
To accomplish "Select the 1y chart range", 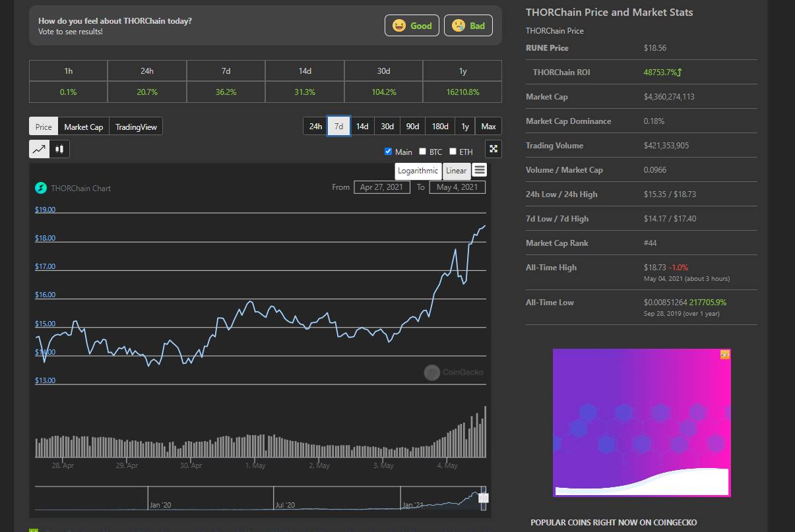I will (x=465, y=126).
